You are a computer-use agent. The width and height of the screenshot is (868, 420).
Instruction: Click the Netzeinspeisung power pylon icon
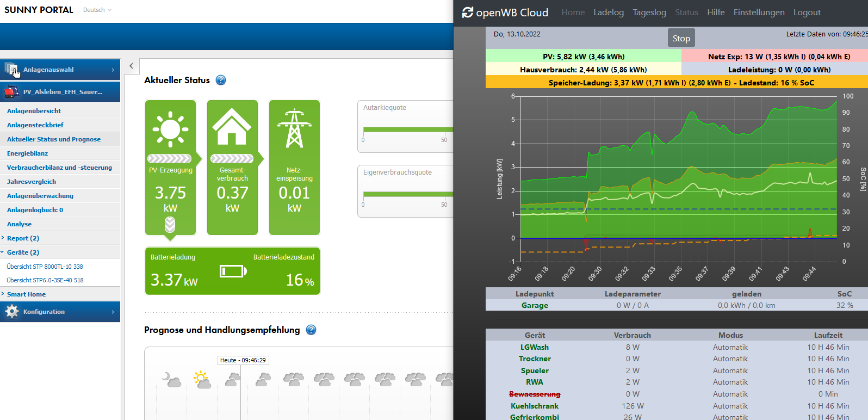294,129
